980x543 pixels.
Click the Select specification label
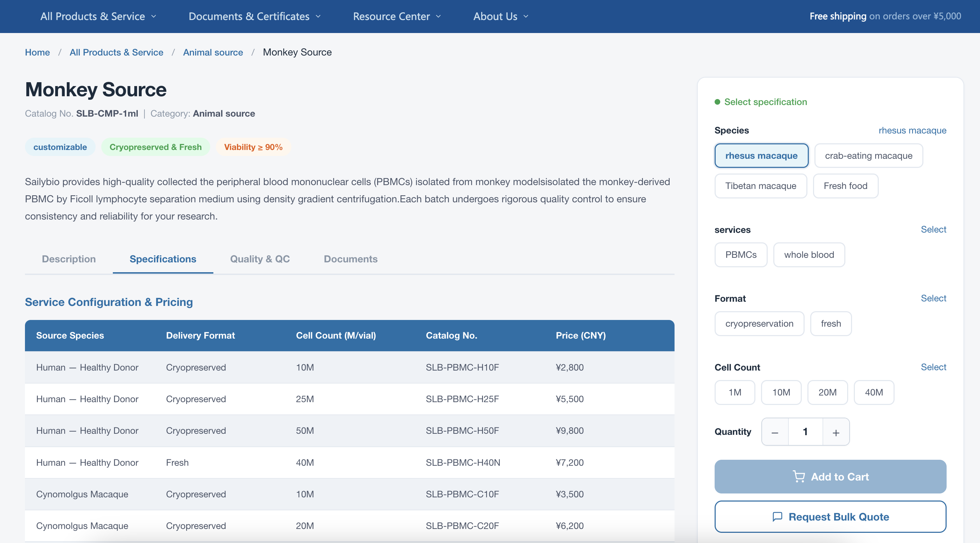pyautogui.click(x=766, y=102)
